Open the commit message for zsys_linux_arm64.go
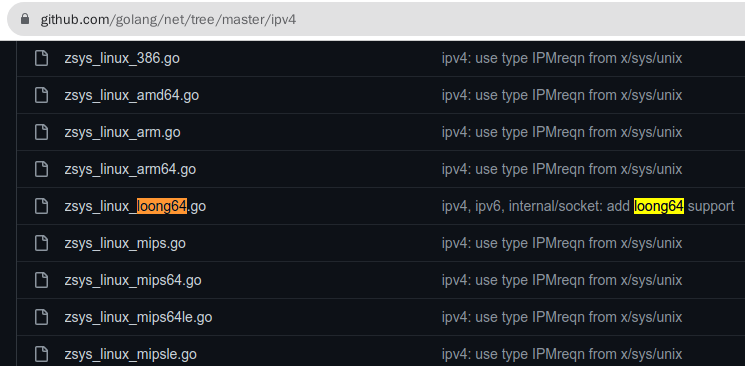 click(562, 169)
